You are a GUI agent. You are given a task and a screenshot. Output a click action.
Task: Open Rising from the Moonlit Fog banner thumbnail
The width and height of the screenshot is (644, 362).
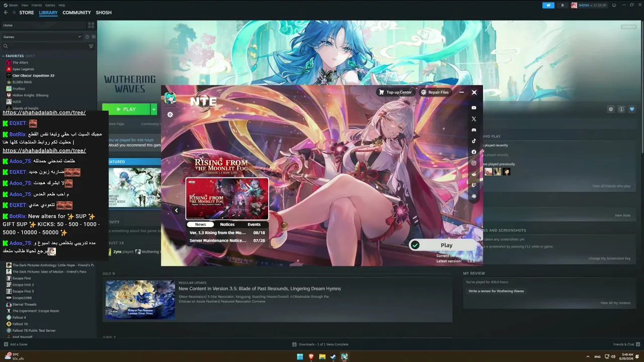pyautogui.click(x=227, y=199)
